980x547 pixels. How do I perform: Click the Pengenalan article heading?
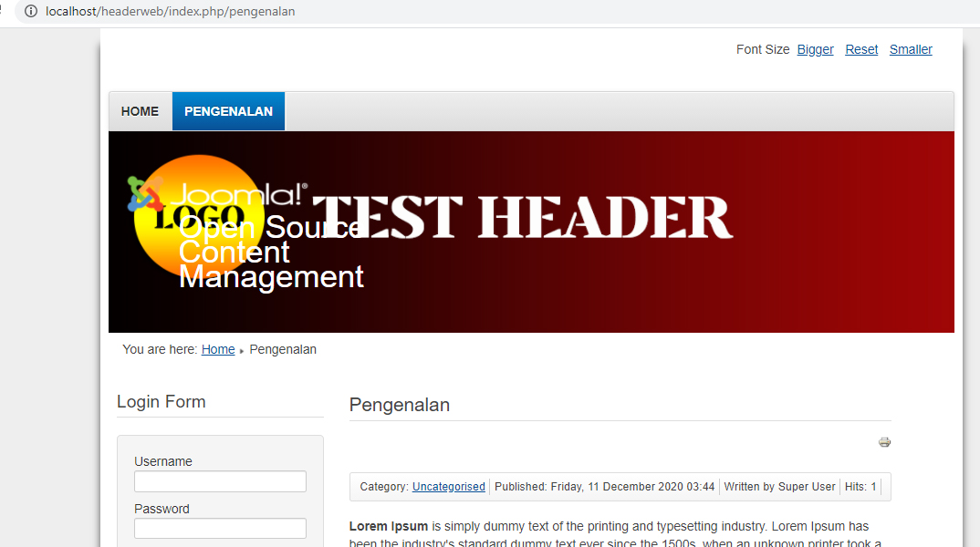[x=400, y=405]
